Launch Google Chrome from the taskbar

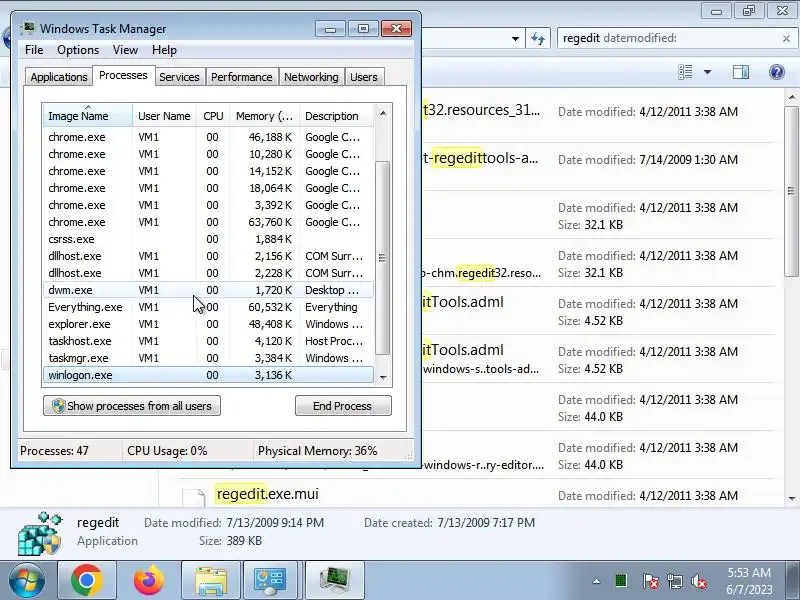pyautogui.click(x=87, y=580)
